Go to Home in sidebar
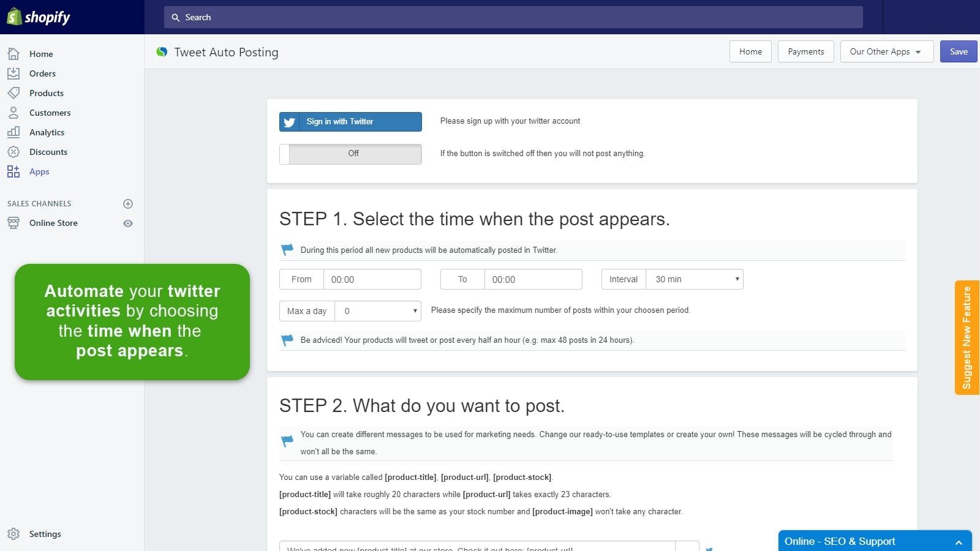980x551 pixels. pos(41,54)
